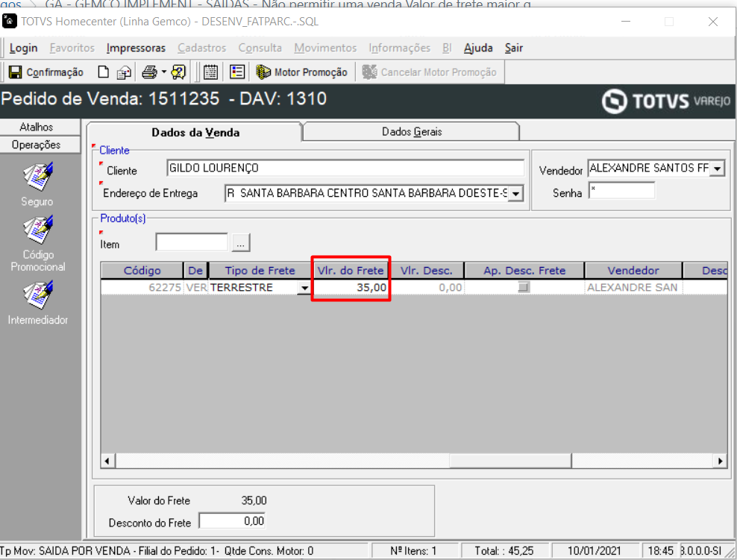Click the Vlr. Desc. cell 0,00
This screenshot has width=737, height=560.
427,287
